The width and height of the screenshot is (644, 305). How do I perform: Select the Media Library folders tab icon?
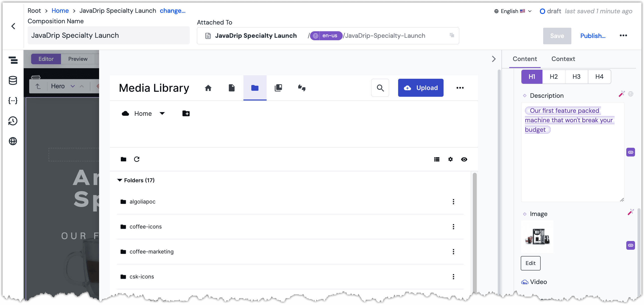[255, 88]
